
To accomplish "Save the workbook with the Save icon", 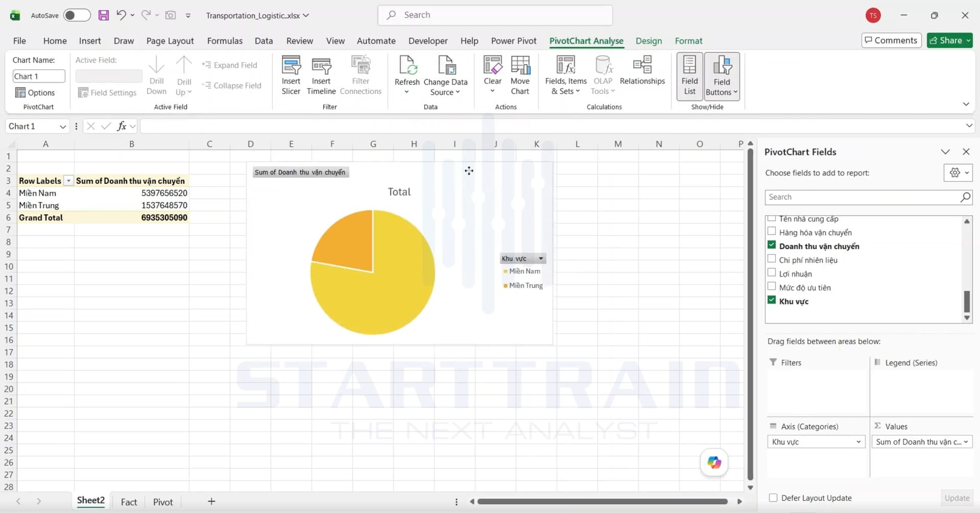I will click(104, 15).
